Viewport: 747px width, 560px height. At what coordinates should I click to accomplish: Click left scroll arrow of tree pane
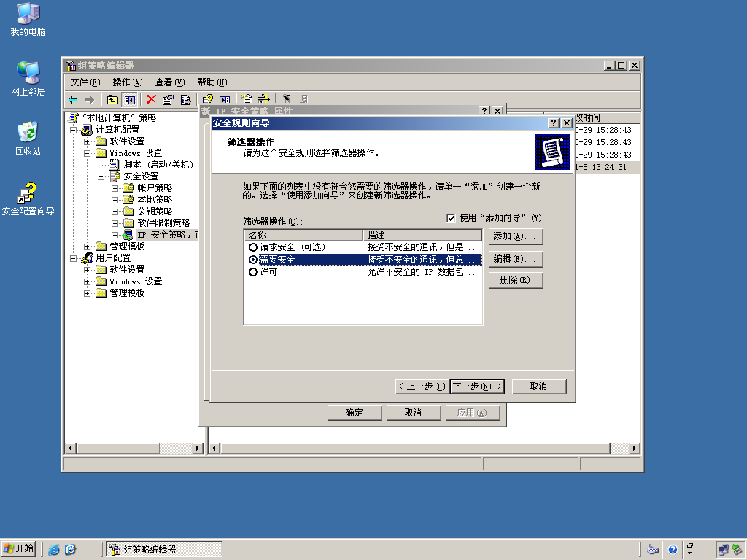click(71, 448)
